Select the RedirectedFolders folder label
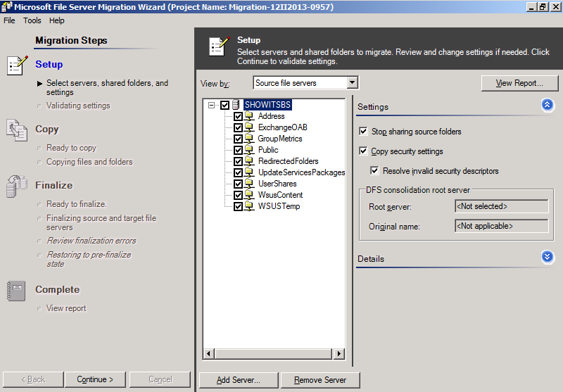Viewport: 563px width, 392px height. (289, 161)
